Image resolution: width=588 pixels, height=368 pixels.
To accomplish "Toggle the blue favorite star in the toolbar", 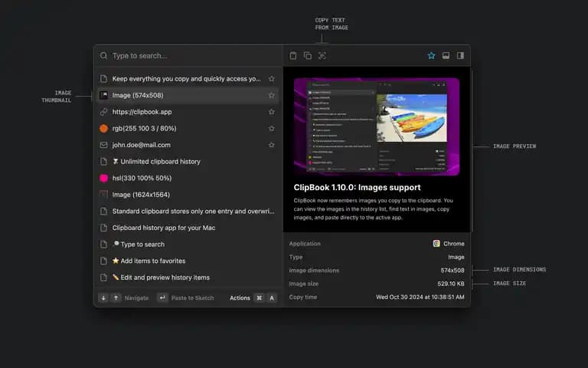I will coord(431,55).
